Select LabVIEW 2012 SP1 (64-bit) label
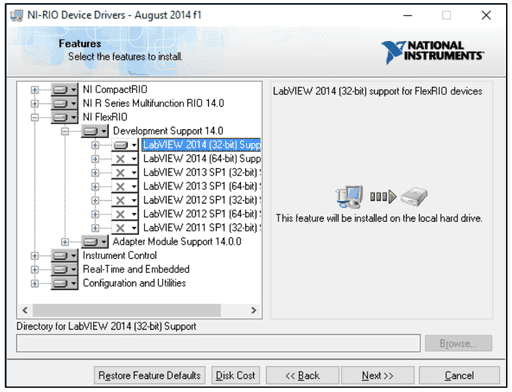Viewport: 512px width, 392px height. (x=202, y=214)
